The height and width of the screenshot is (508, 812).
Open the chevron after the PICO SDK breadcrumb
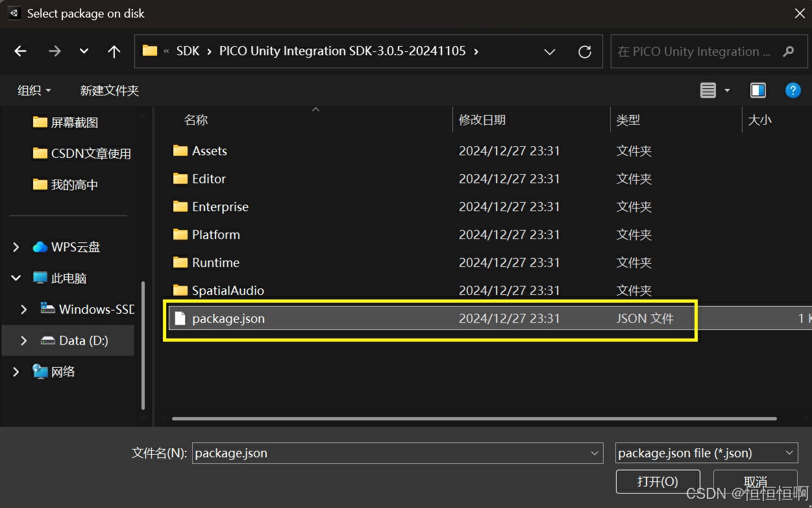click(476, 51)
